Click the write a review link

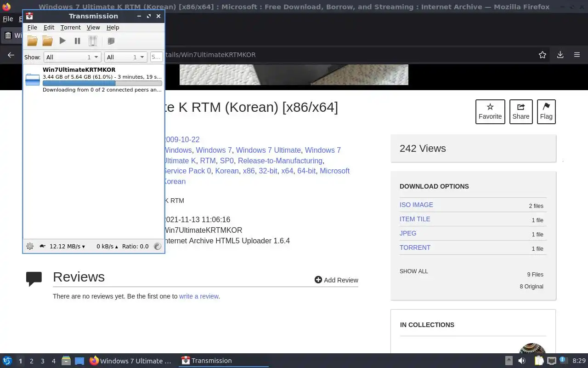(198, 296)
